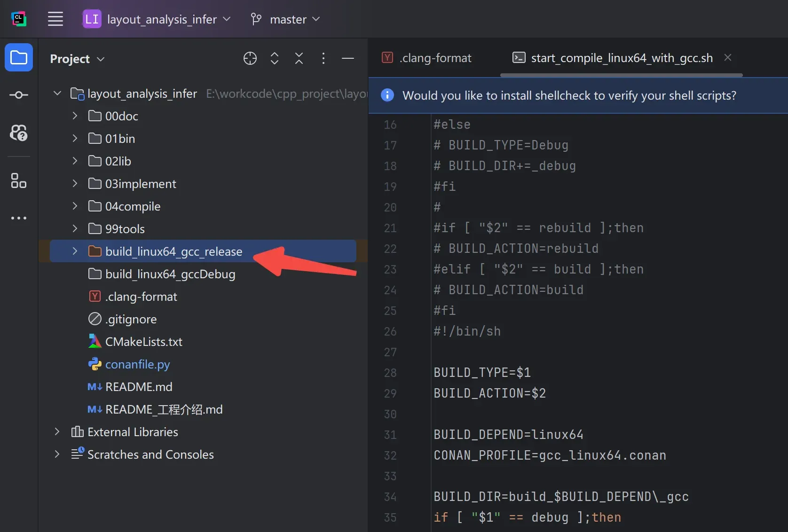Click the Expand All icon in the Project panel
The image size is (788, 532).
(x=275, y=58)
